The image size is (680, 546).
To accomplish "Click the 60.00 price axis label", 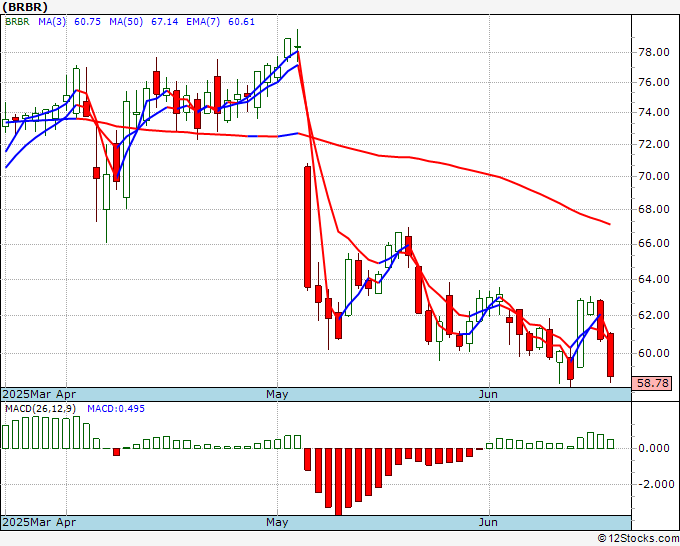I will 654,353.
